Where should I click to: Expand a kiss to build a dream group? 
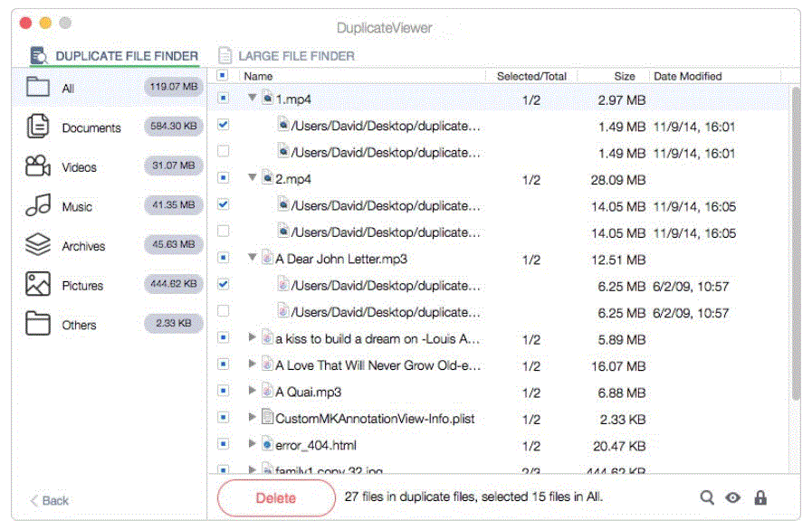click(253, 337)
